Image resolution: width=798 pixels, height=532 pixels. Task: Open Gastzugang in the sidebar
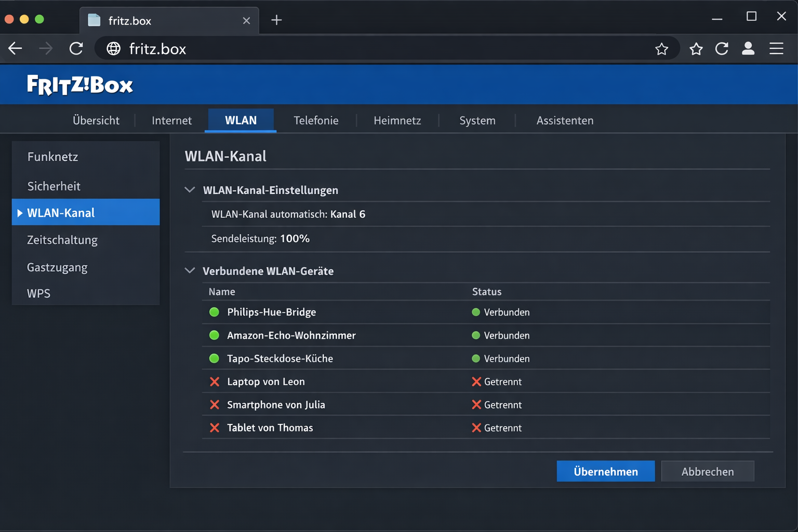[x=86, y=268]
